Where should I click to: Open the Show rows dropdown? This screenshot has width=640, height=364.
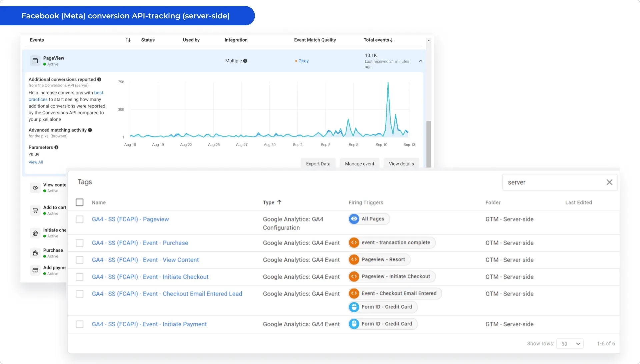(570, 344)
